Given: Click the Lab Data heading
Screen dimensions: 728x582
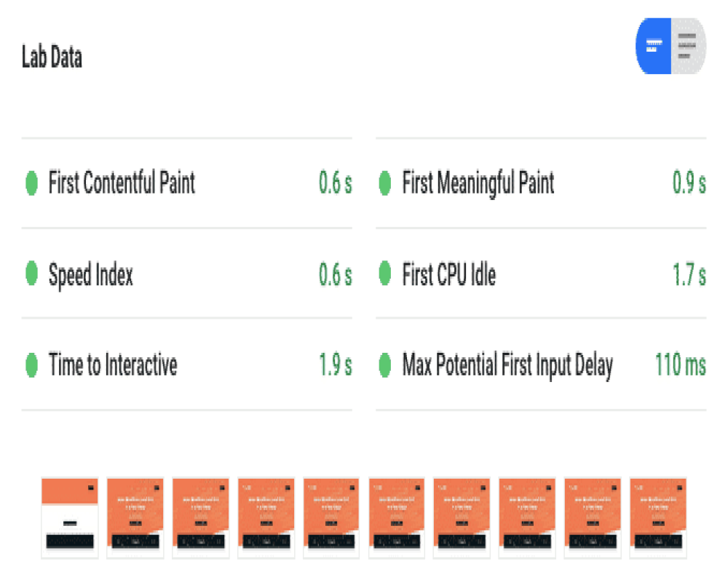Looking at the screenshot, I should click(x=52, y=57).
